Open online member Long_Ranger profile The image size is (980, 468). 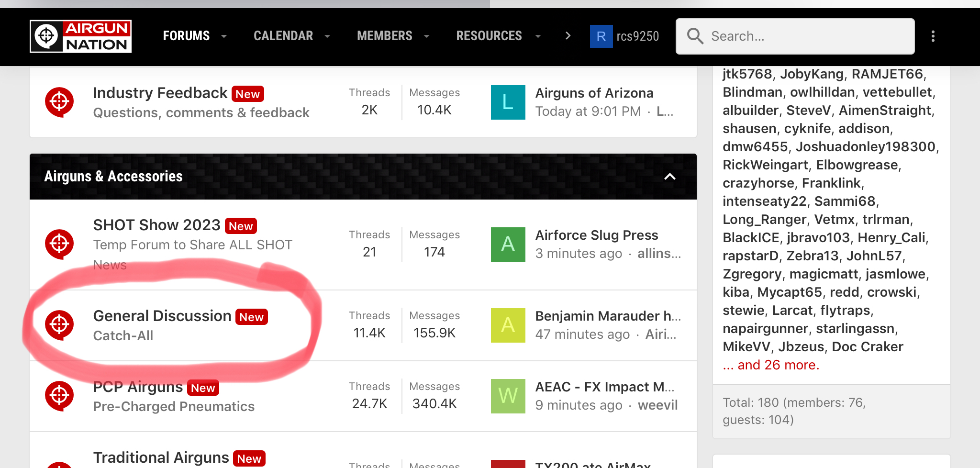[x=764, y=219]
